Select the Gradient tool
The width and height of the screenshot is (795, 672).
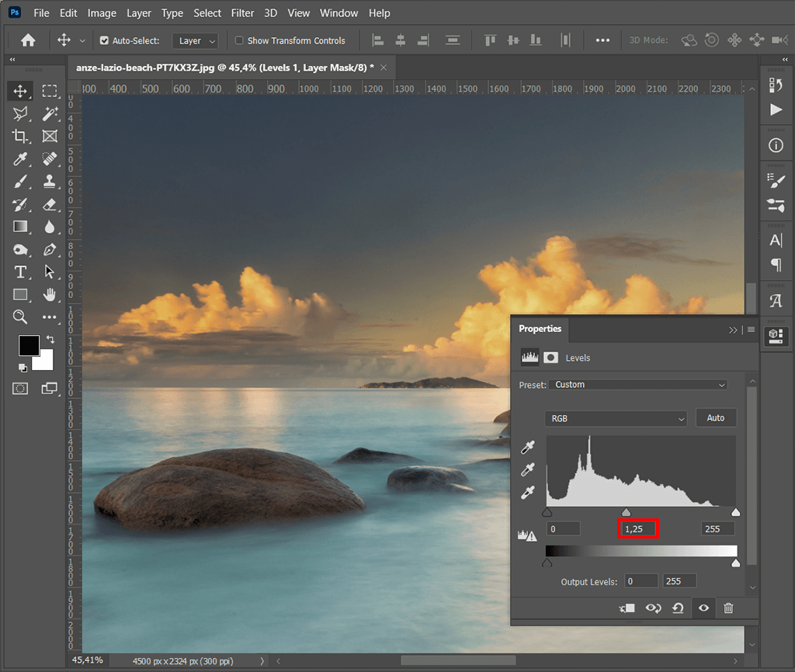(x=20, y=227)
